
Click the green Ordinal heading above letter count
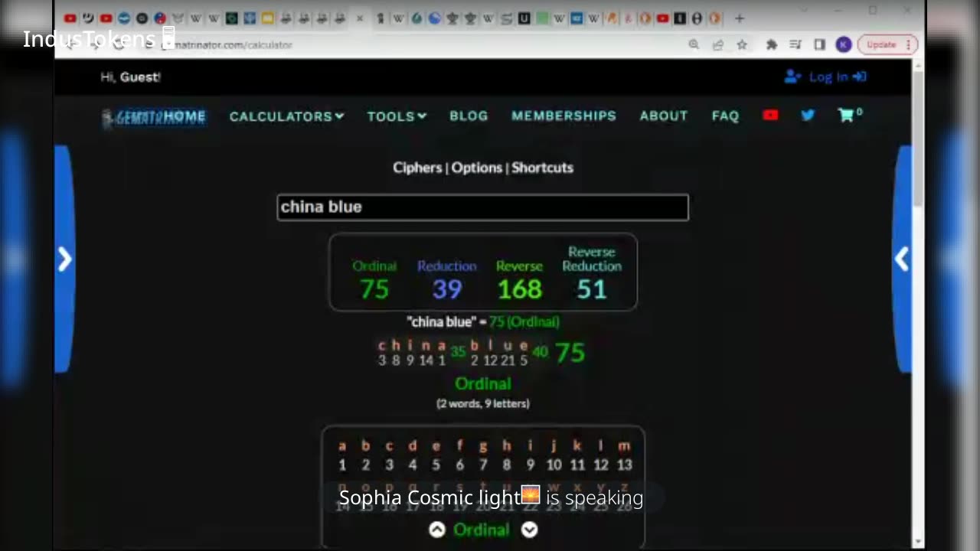(x=482, y=383)
